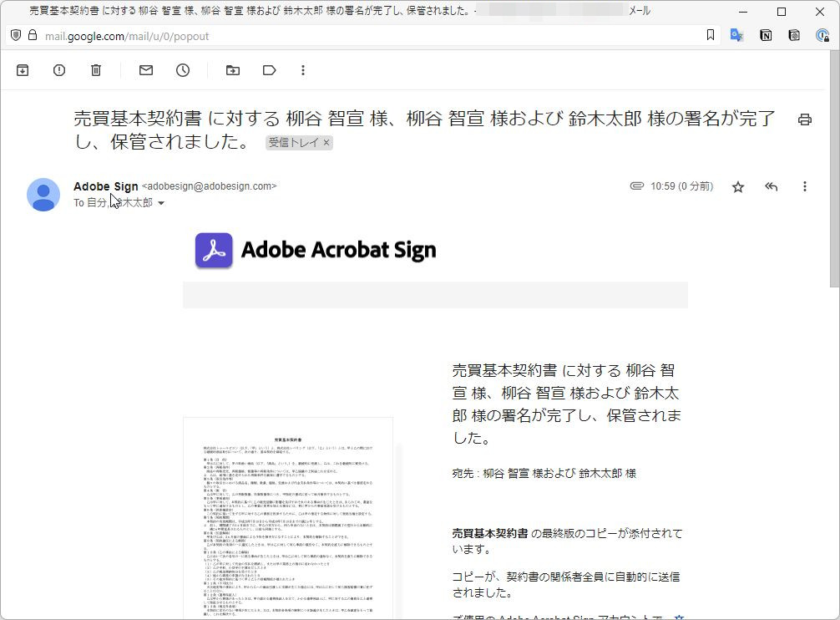Open the Notion extension
The image size is (840, 620).
coord(765,35)
